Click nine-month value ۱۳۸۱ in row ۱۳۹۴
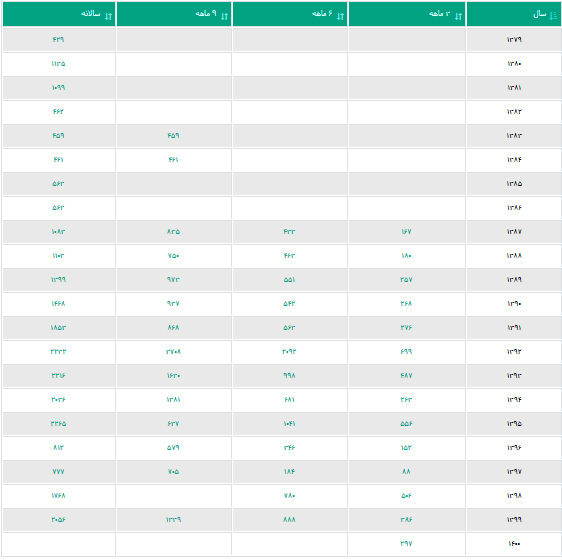 173,399
